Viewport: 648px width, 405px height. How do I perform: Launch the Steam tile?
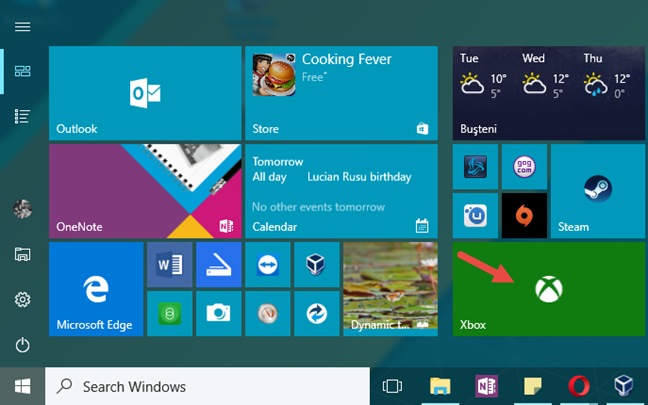point(598,191)
